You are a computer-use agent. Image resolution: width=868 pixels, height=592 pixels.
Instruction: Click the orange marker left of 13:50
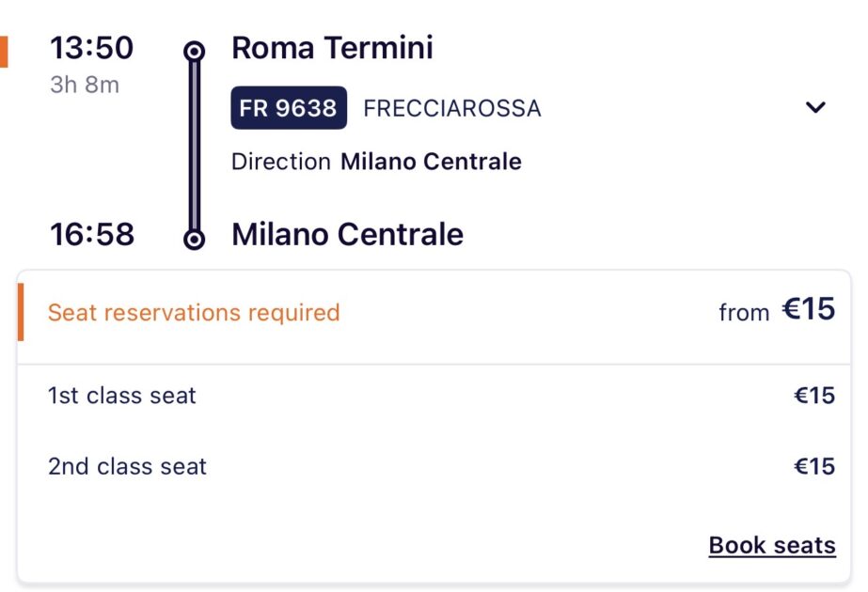point(4,52)
